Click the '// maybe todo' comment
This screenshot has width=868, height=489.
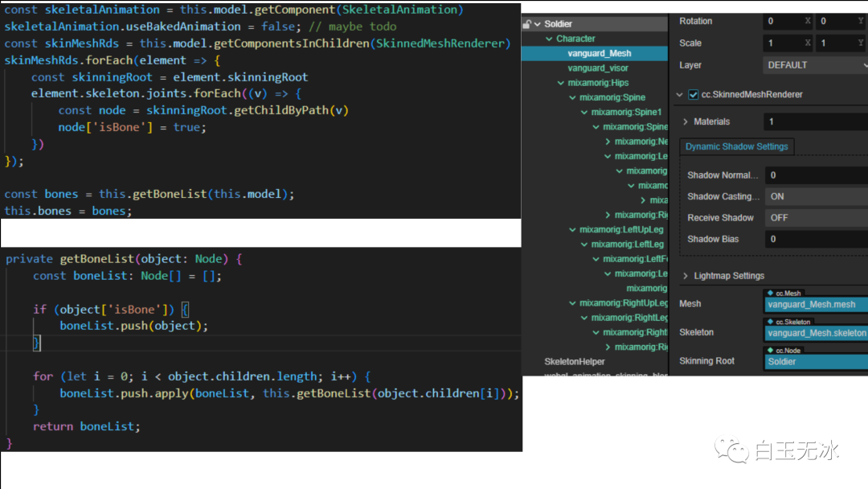tap(353, 27)
